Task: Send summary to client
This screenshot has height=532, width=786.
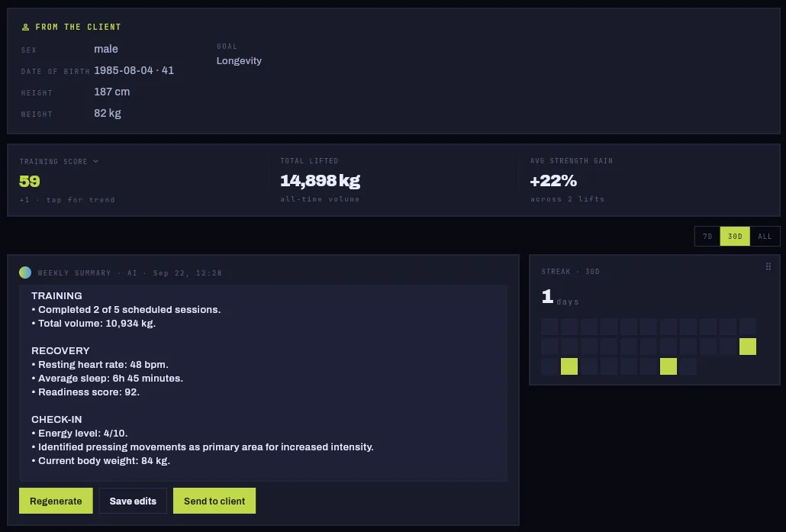Action: coord(214,501)
